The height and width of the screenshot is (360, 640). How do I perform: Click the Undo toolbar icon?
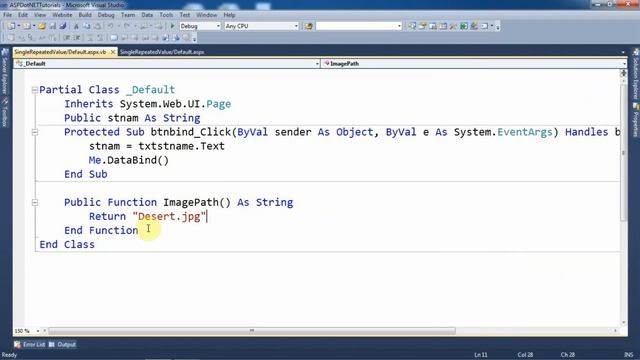pyautogui.click(x=110, y=26)
